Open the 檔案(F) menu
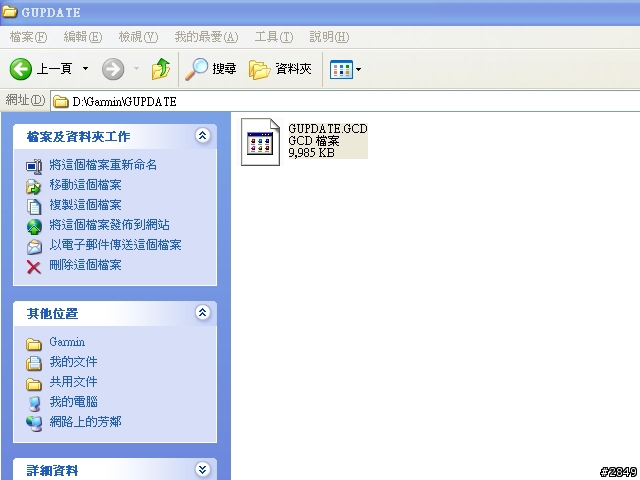This screenshot has width=640, height=480. (x=28, y=37)
